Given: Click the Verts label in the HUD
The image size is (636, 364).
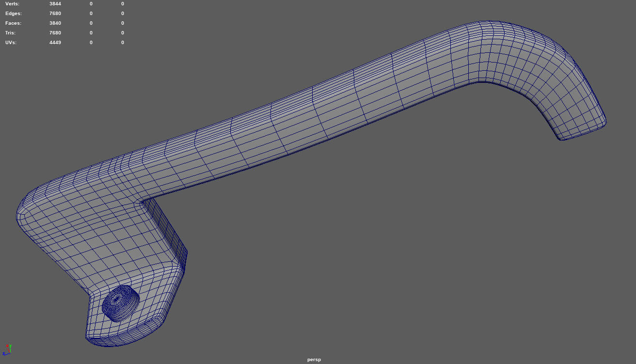Looking at the screenshot, I should (13, 4).
